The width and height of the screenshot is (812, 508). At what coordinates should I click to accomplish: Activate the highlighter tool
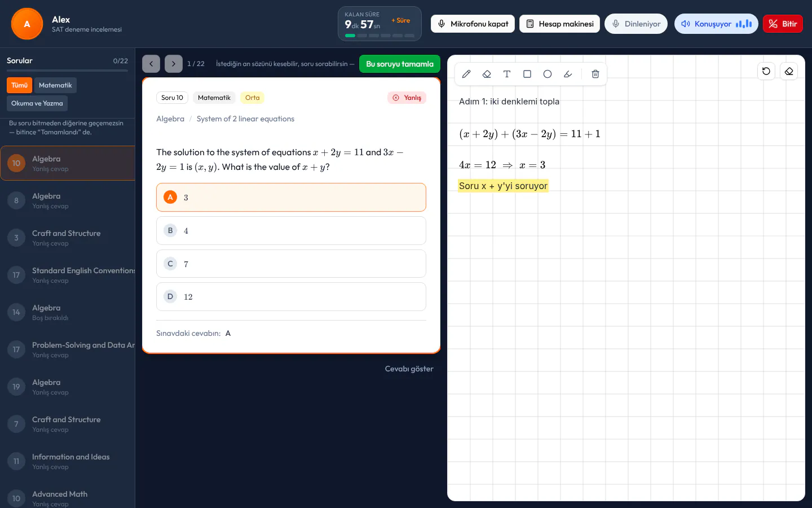[568, 74]
